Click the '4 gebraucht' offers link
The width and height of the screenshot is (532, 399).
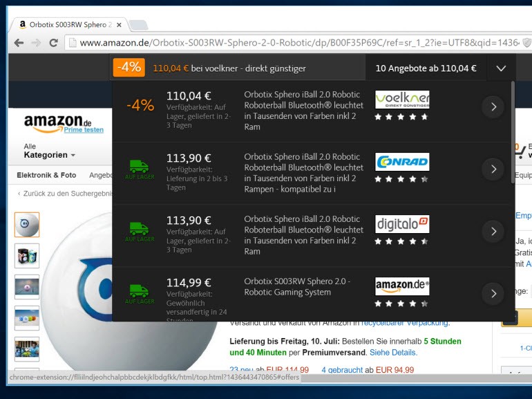coord(342,370)
